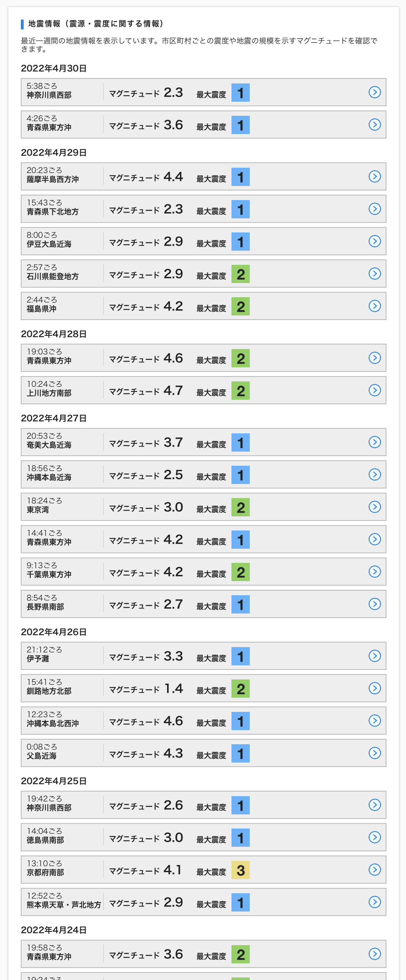
Task: View 15:41 釧路地方北部 earthquake details
Action: 204,688
